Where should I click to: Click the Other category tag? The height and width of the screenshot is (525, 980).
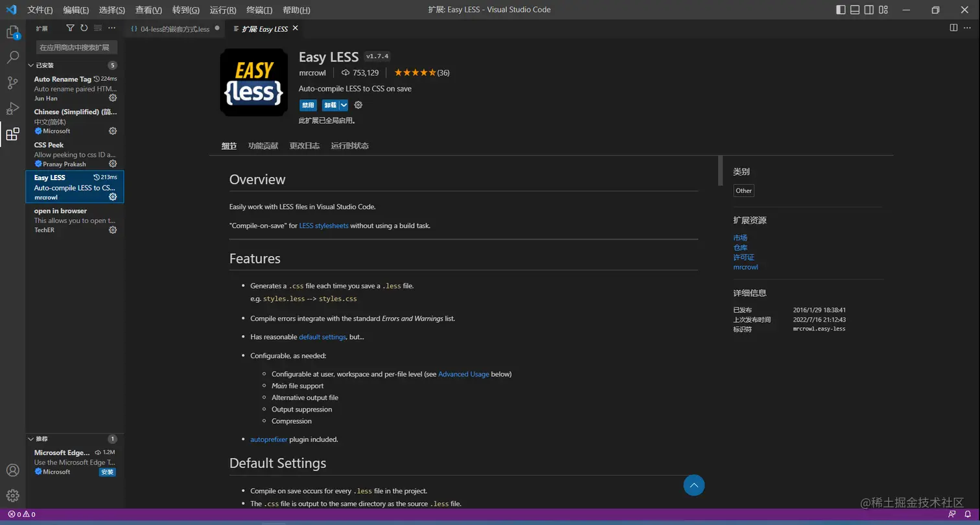point(743,191)
